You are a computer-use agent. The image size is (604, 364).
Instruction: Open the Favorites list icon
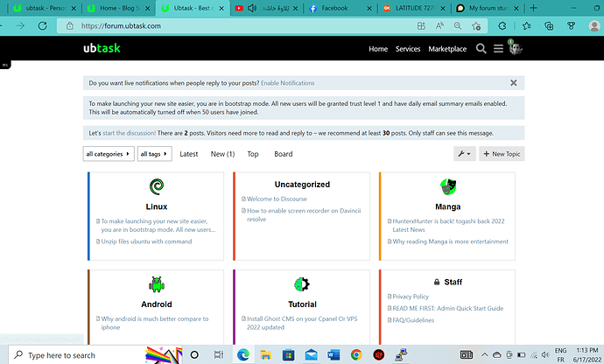527,25
